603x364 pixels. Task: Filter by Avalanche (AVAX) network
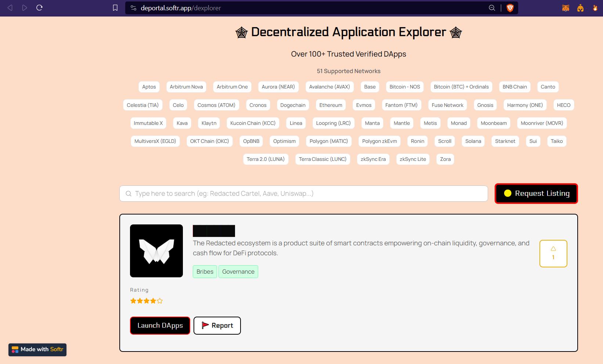329,87
